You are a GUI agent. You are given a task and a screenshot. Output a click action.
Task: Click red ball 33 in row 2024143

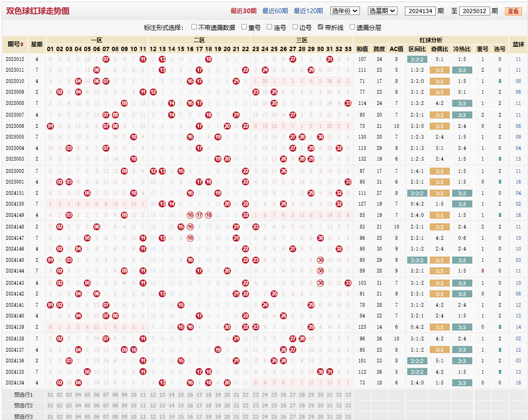click(x=348, y=283)
